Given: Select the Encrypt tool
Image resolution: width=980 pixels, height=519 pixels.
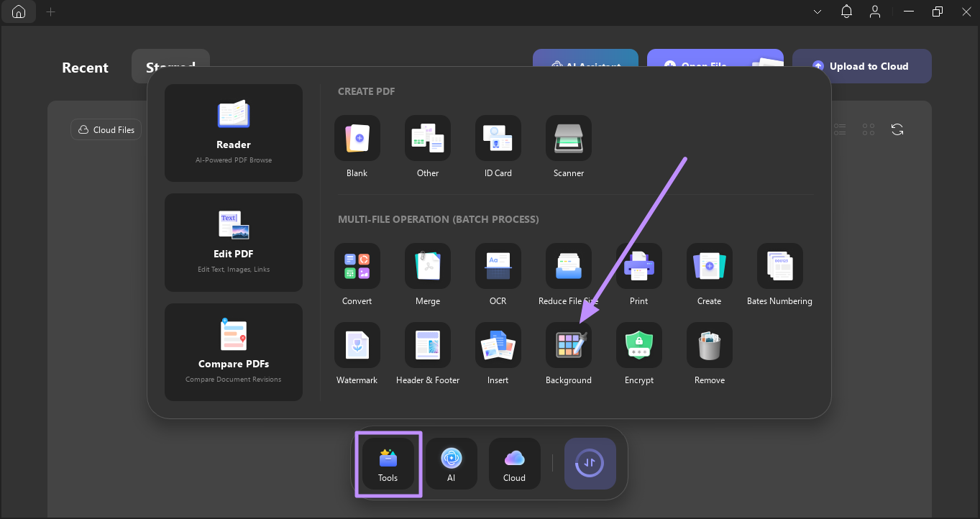Looking at the screenshot, I should tap(638, 354).
